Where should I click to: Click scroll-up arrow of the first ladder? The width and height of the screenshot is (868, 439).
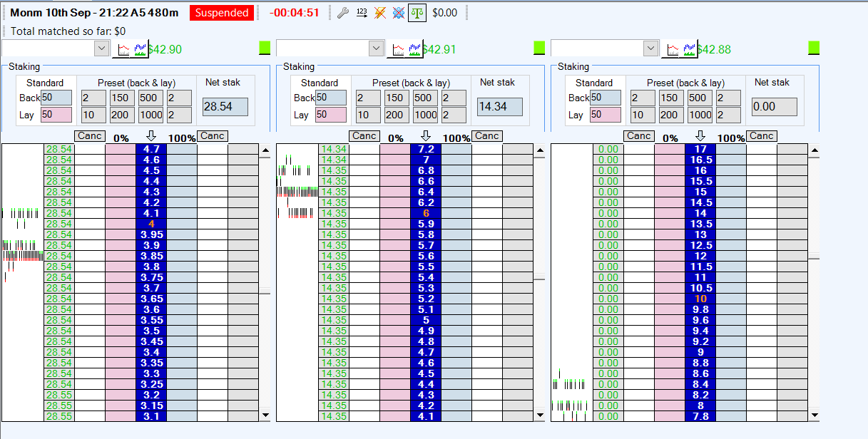point(266,150)
